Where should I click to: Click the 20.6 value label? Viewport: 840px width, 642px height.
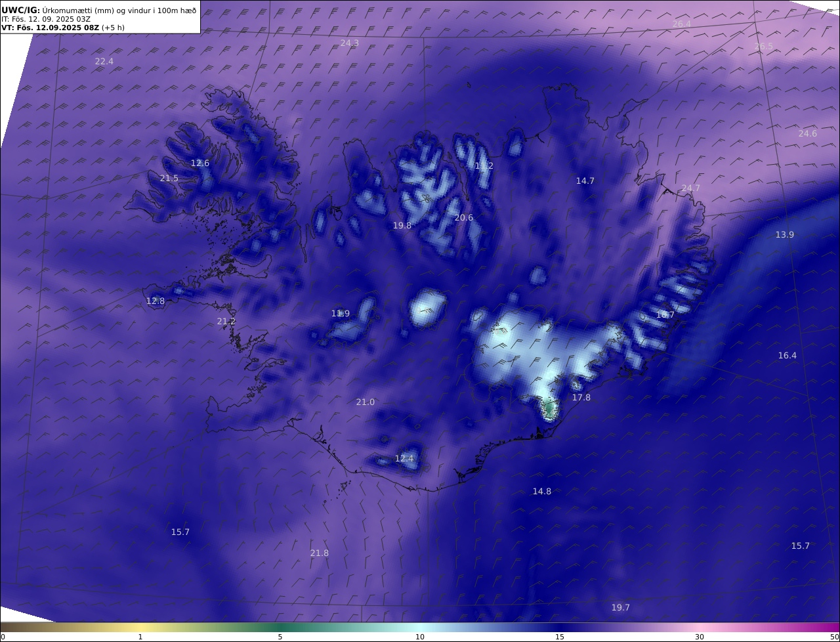click(x=464, y=217)
